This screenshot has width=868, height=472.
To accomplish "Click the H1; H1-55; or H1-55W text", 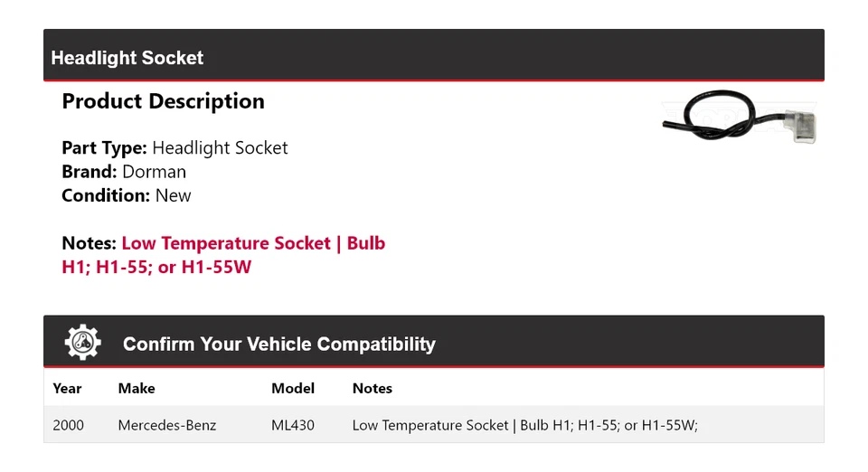I will 156,267.
